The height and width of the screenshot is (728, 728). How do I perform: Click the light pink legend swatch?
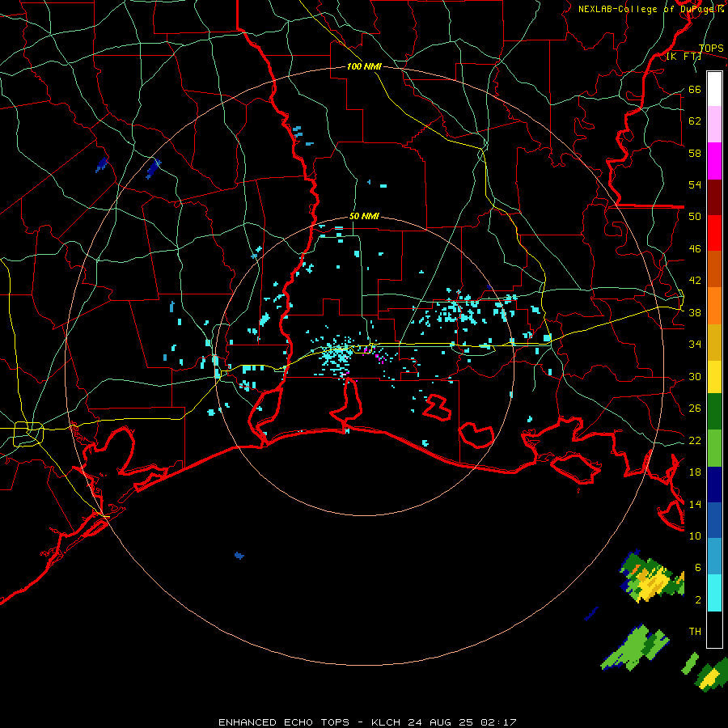pos(714,125)
